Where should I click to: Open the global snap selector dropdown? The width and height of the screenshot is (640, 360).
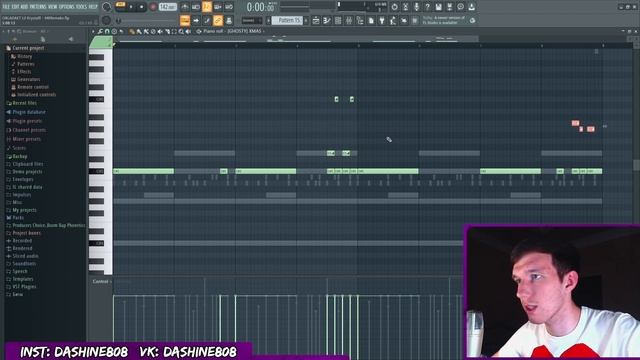coord(251,20)
